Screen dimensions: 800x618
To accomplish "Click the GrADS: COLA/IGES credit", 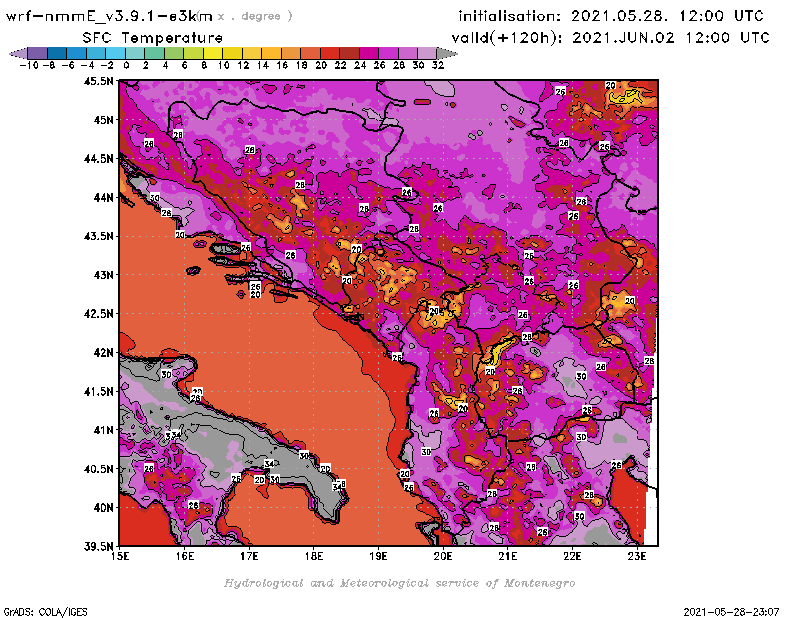I will point(45,612).
